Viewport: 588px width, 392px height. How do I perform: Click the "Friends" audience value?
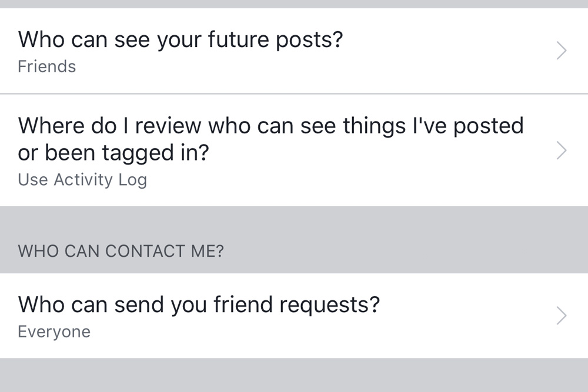(47, 67)
